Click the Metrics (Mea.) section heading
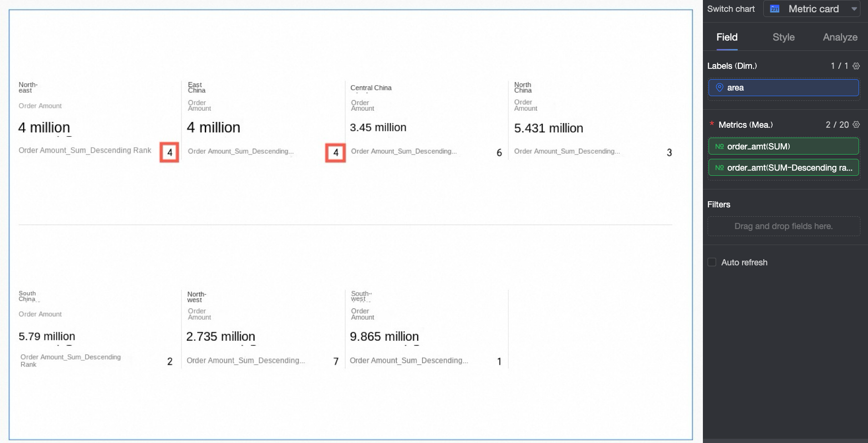The image size is (868, 443). click(x=745, y=124)
